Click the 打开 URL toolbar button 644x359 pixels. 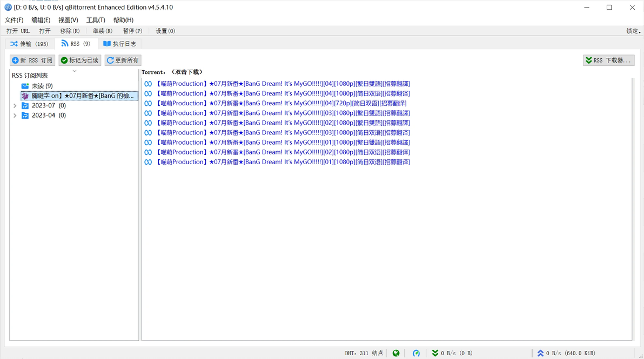coord(18,31)
